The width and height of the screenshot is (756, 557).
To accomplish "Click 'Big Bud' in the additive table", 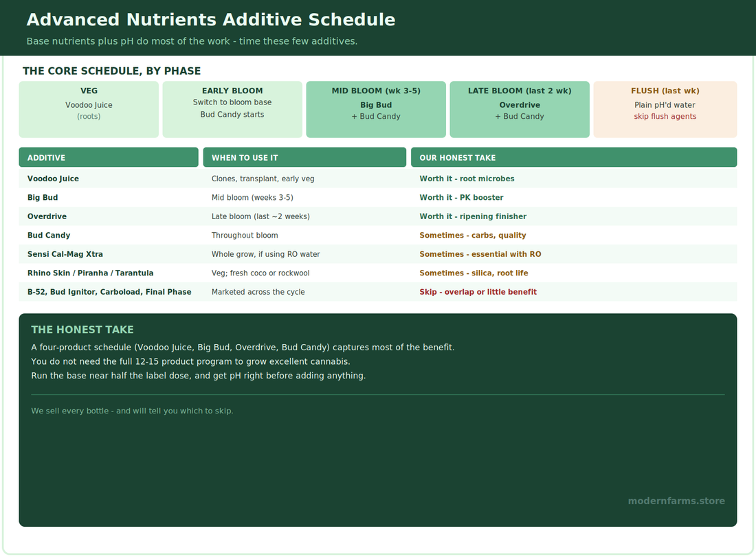I will pyautogui.click(x=43, y=198).
